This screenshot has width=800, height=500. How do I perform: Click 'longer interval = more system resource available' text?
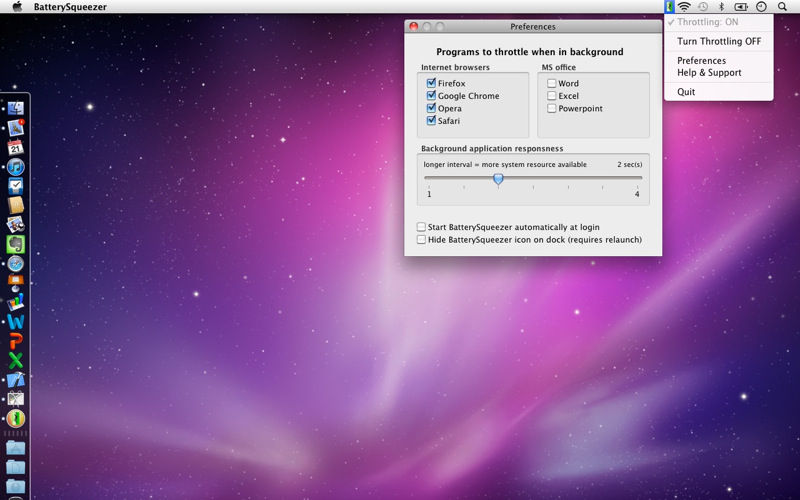point(505,164)
